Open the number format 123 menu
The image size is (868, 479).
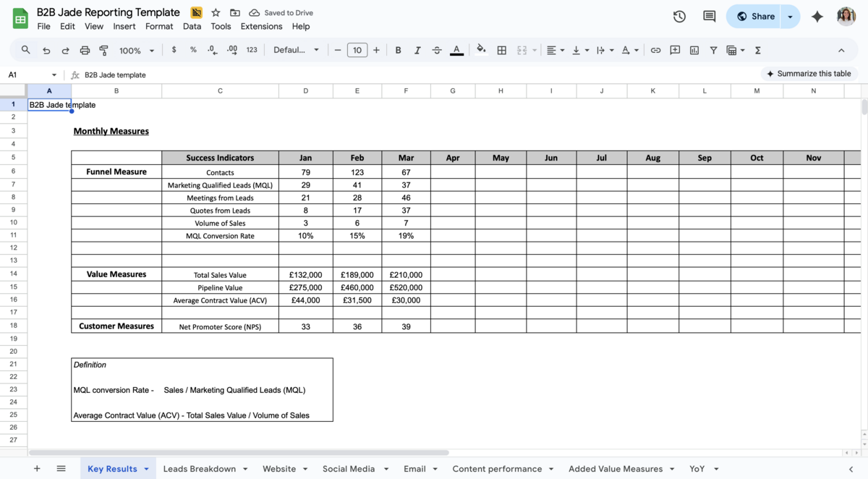click(252, 50)
